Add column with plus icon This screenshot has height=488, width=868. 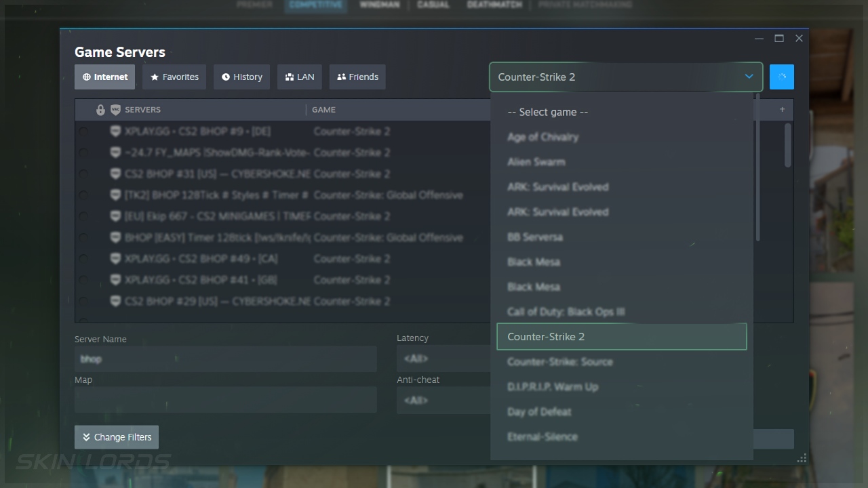coord(782,109)
